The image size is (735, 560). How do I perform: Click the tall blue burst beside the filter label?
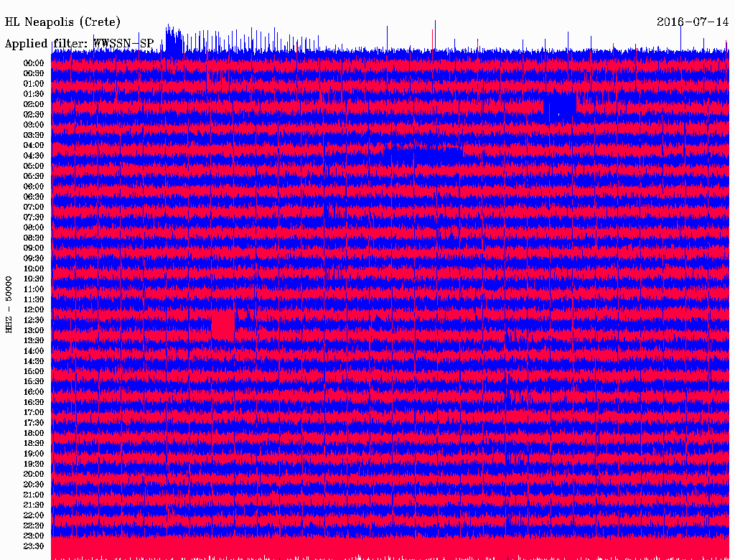[x=173, y=42]
